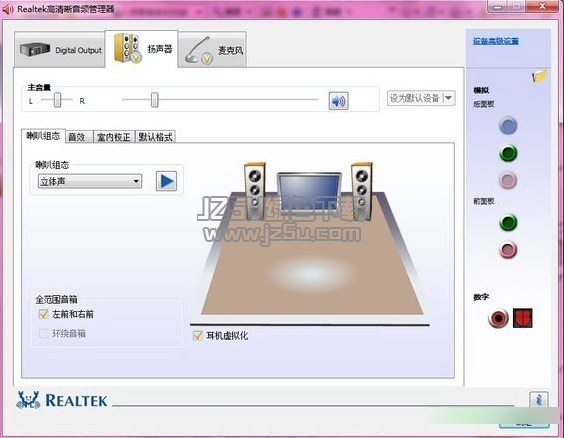
Task: Click the mute speaker volume button
Action: 338,101
